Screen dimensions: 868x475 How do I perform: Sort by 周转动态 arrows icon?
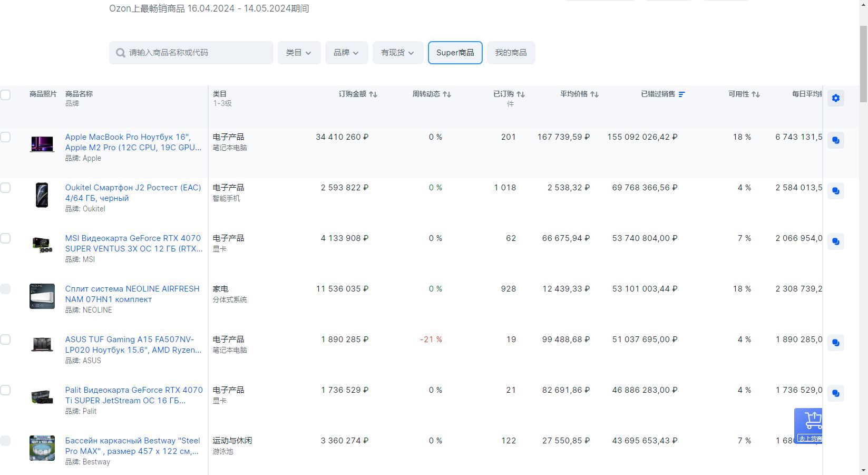(x=447, y=94)
